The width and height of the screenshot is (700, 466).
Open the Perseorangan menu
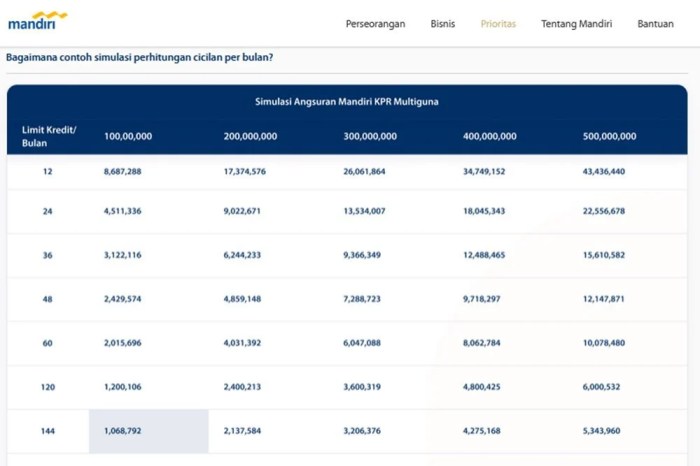(375, 24)
